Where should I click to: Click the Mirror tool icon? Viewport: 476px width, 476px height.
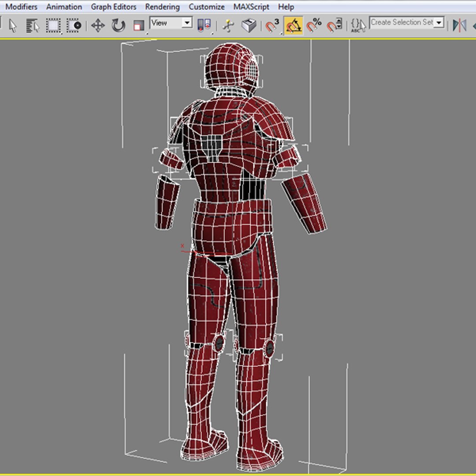[x=459, y=26]
